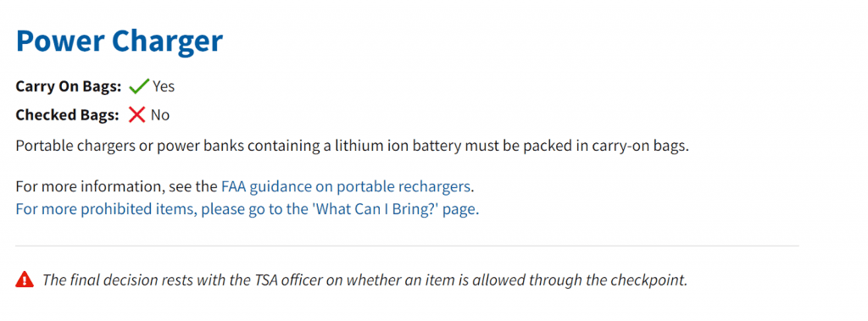
Task: Click the red X icon
Action: 136,115
